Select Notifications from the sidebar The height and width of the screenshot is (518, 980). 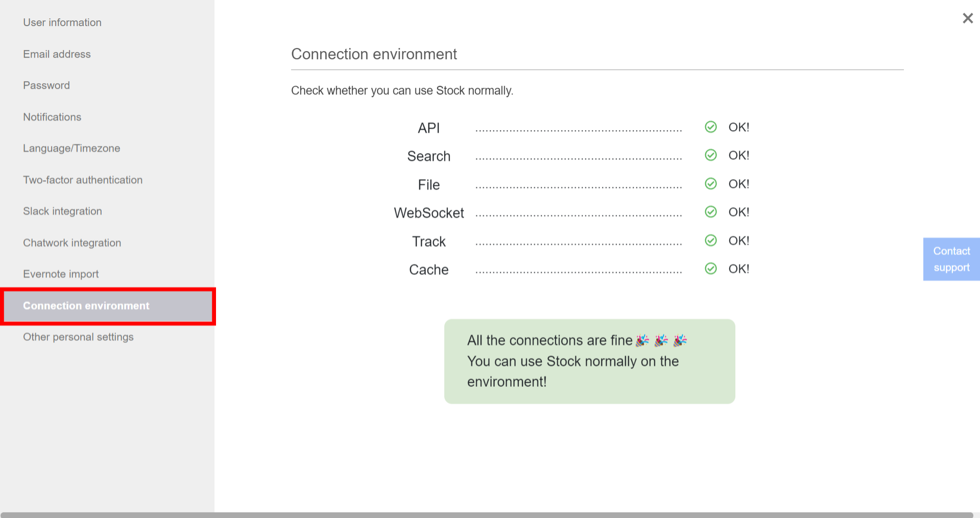tap(52, 117)
